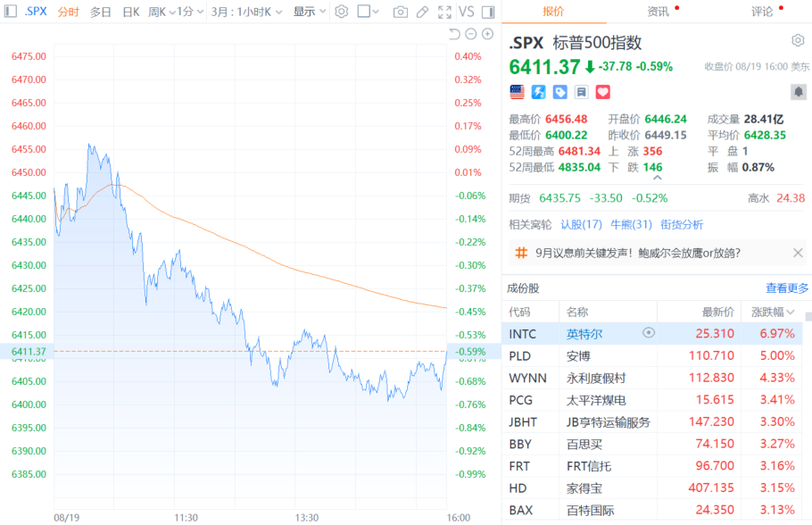
Task: Switch to 多日 multi-day chart
Action: [101, 12]
